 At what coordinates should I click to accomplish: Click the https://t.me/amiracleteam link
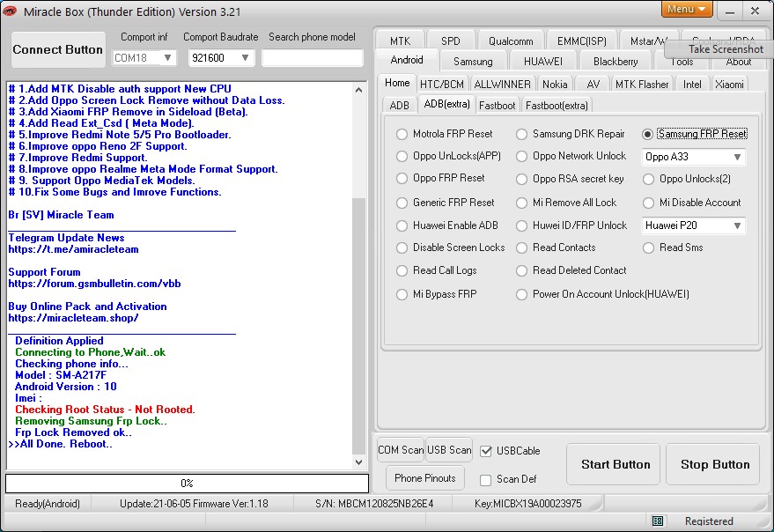74,249
